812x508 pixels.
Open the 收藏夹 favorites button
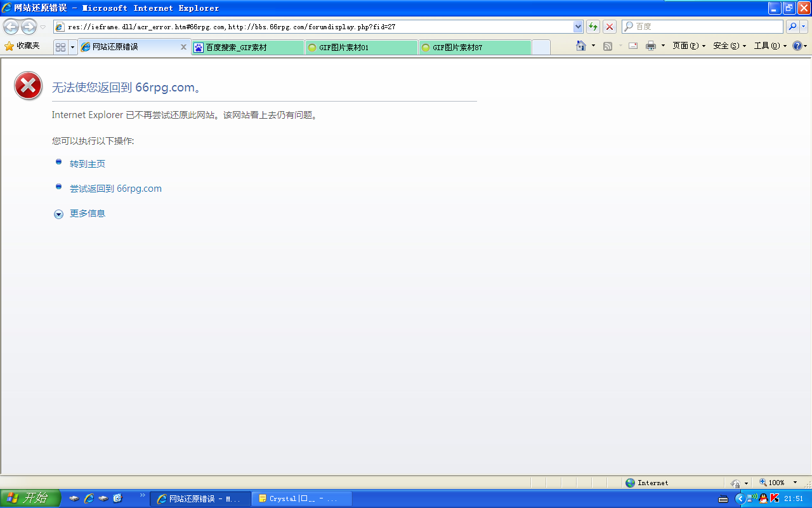click(22, 46)
